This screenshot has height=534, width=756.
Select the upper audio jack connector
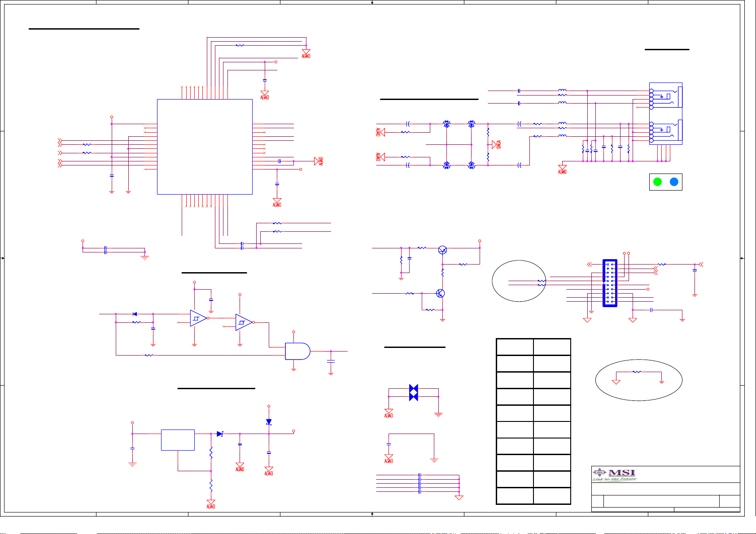666,95
